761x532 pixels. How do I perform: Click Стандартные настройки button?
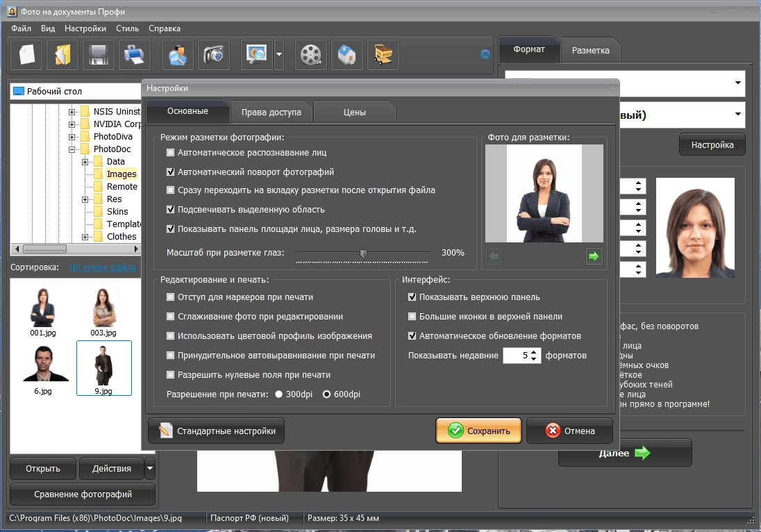(x=217, y=431)
